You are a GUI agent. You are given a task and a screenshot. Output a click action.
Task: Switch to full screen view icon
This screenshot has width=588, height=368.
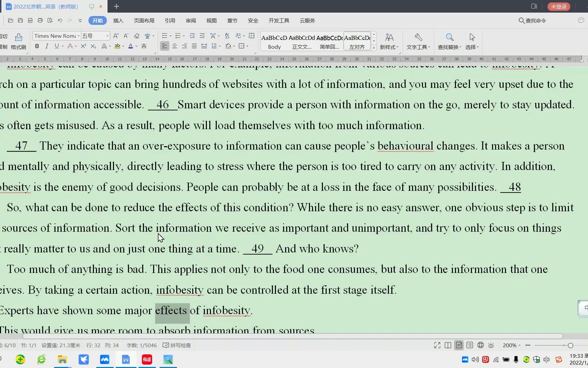437,345
